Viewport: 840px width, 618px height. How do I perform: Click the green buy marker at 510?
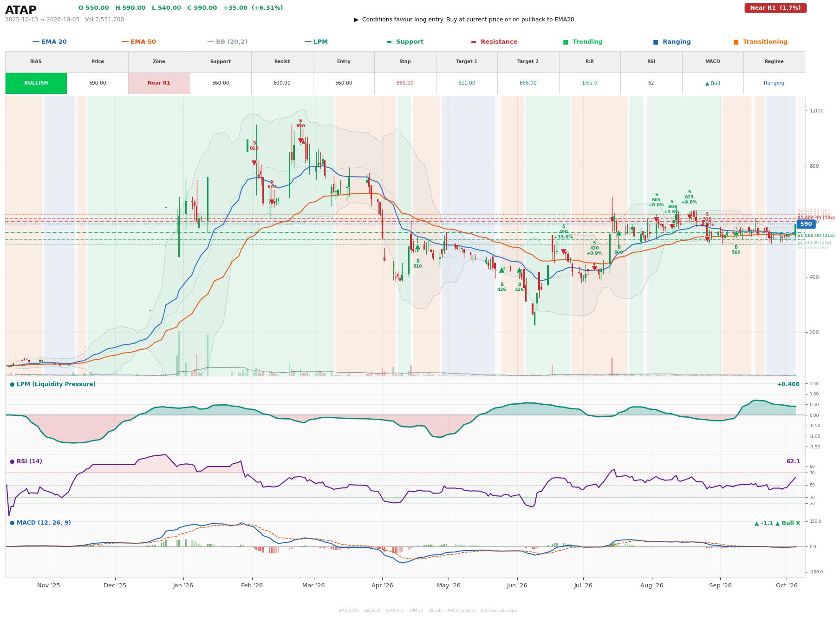click(417, 247)
